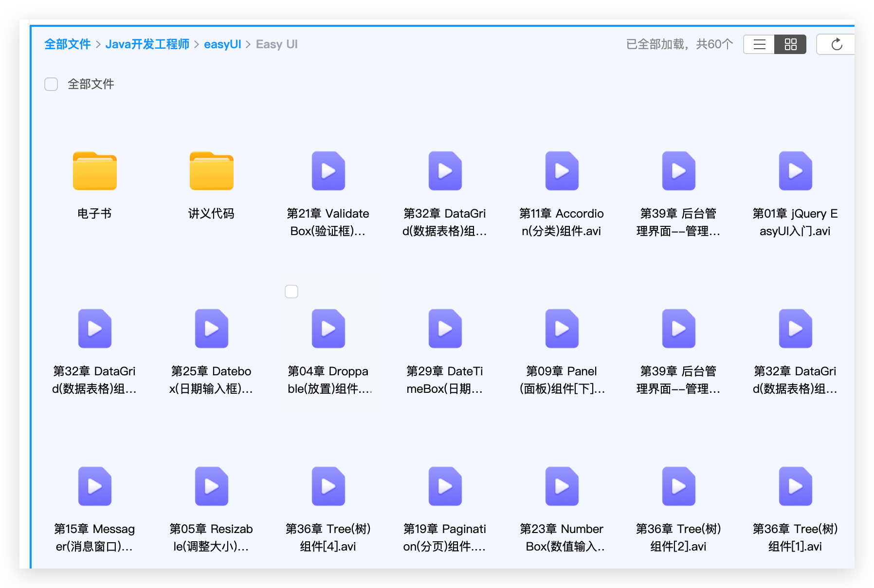Click video icon for 第15章 Messager
This screenshot has width=874, height=588.
coord(95,486)
